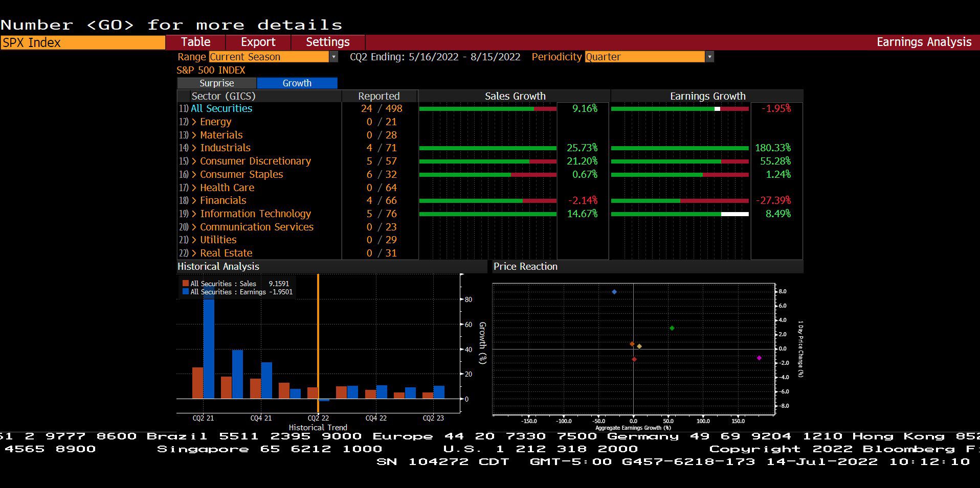The width and height of the screenshot is (980, 488).
Task: Open the Export menu
Action: pyautogui.click(x=258, y=42)
